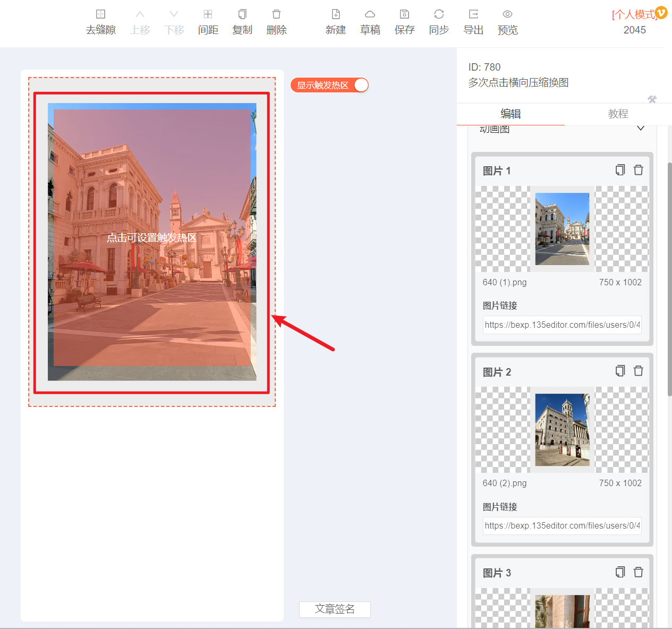
Task: Click the 图片 2 thumbnail preview
Action: [562, 430]
